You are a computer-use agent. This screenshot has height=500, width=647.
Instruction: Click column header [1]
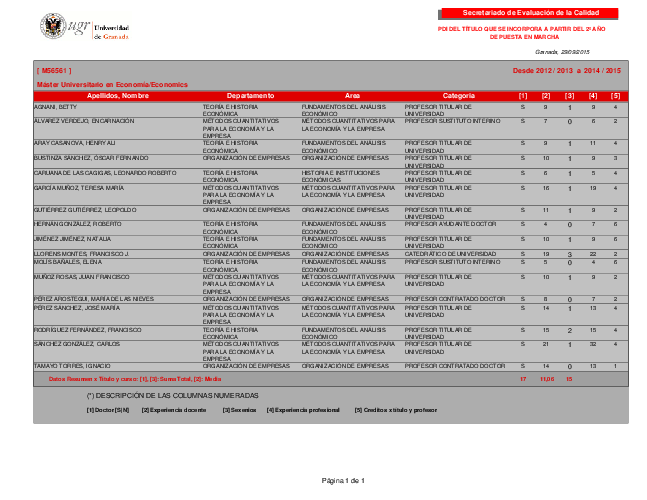coord(523,96)
